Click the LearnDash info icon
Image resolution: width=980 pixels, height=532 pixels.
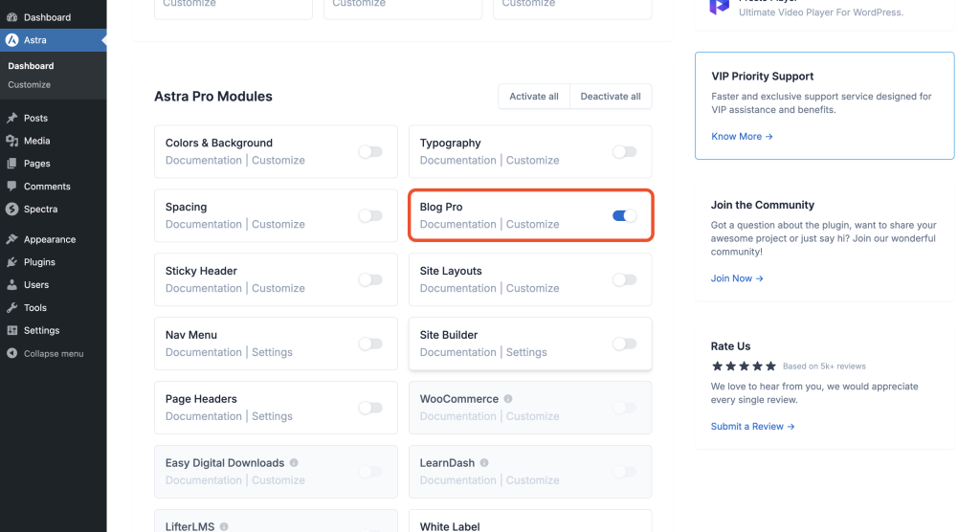tap(484, 462)
